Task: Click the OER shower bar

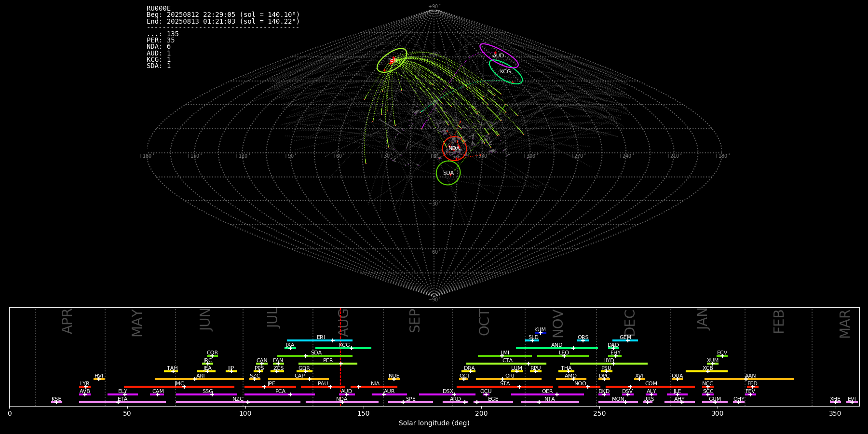Action: (x=547, y=394)
